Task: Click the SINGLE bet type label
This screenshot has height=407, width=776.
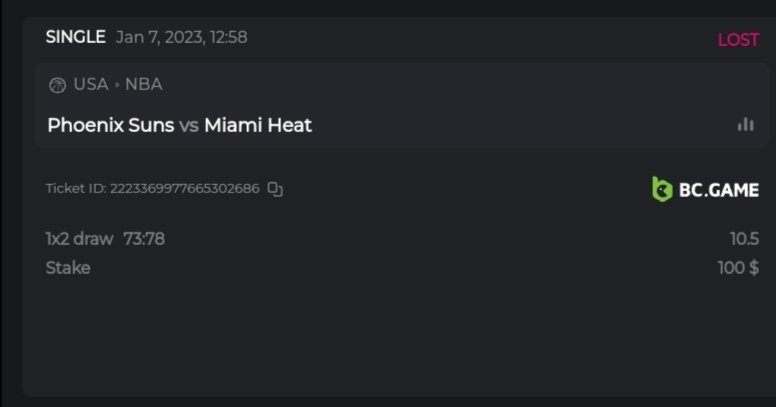Action: 75,37
